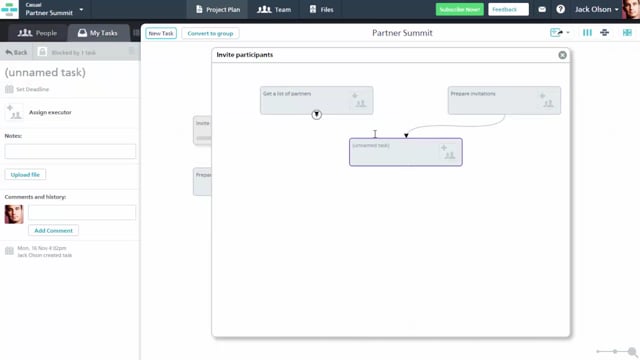Click the New Task button
The width and height of the screenshot is (640, 360).
pos(161,33)
